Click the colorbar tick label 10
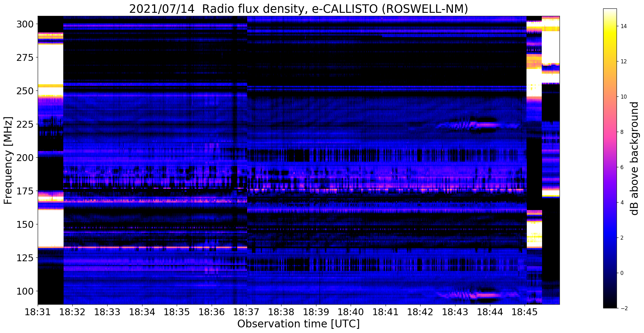644x333 pixels. click(x=624, y=97)
